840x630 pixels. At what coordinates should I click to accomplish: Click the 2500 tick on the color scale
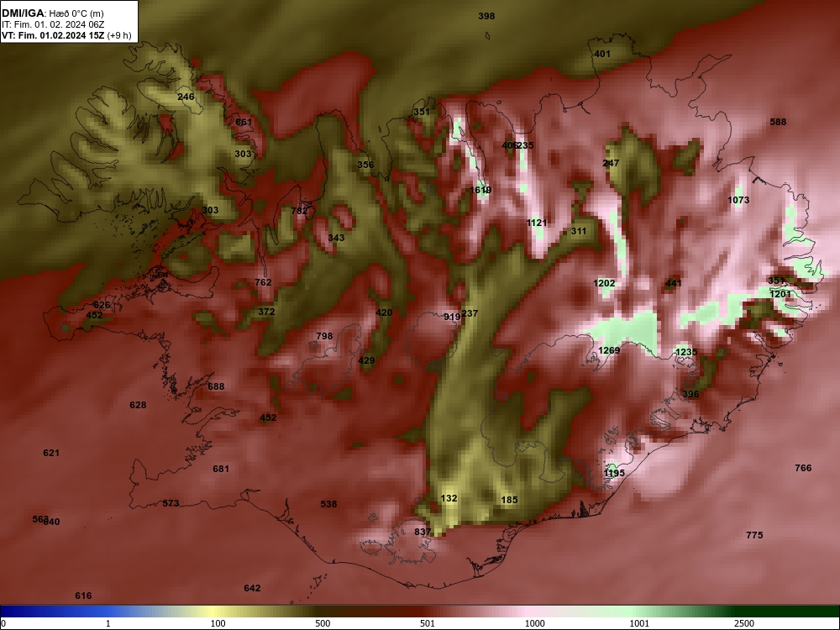[x=743, y=623]
